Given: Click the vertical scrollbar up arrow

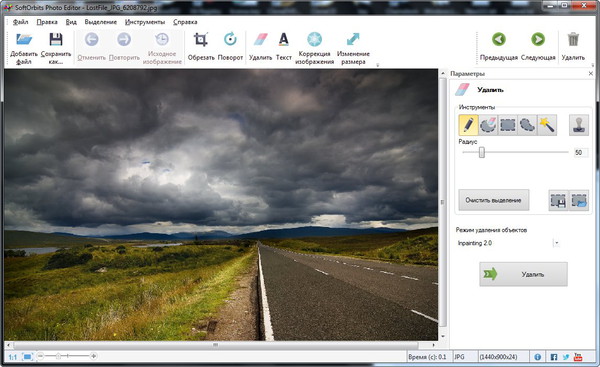Looking at the screenshot, I should tap(443, 73).
